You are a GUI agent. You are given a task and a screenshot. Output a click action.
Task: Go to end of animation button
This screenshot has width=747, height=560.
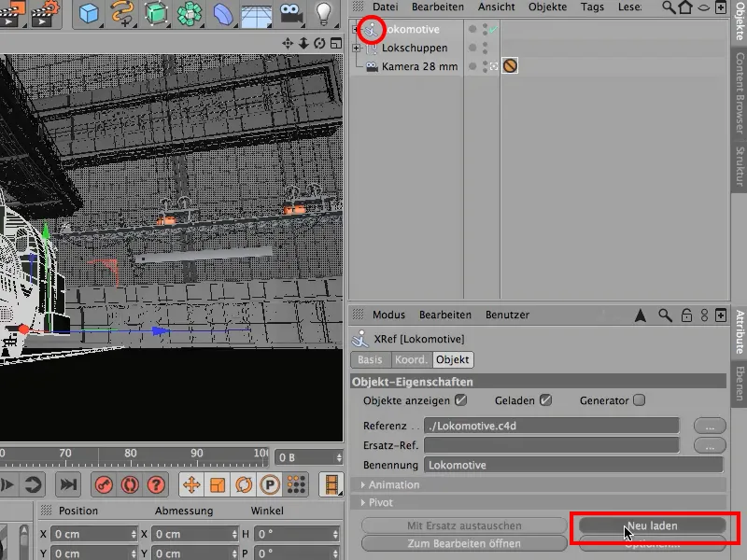click(67, 484)
